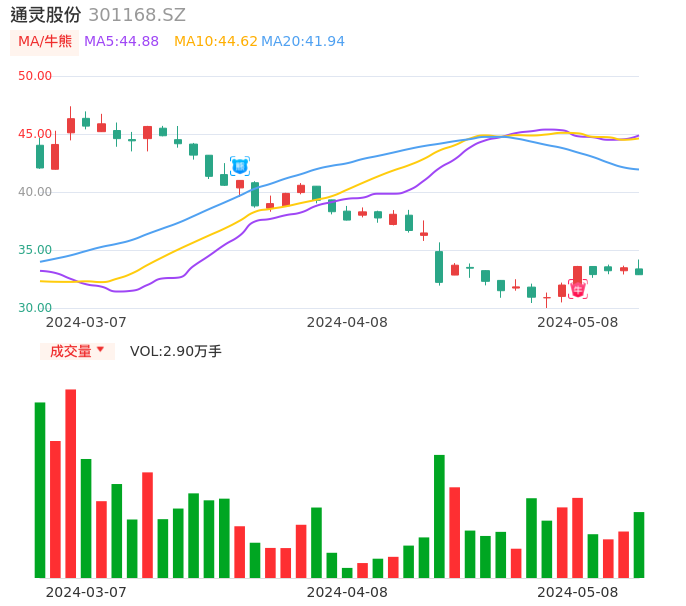Viewport: 686px width, 606px height.
Task: Toggle MA5:44.88 line visibility
Action: coord(121,42)
